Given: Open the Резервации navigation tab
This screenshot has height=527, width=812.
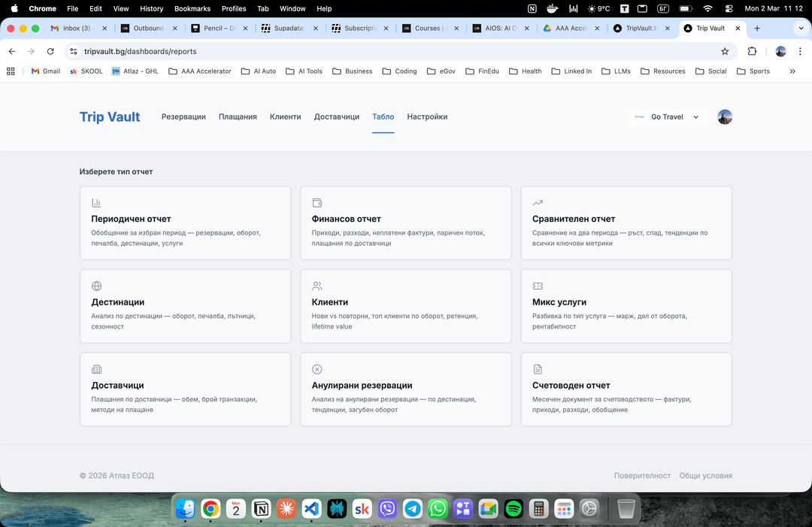Looking at the screenshot, I should [183, 117].
